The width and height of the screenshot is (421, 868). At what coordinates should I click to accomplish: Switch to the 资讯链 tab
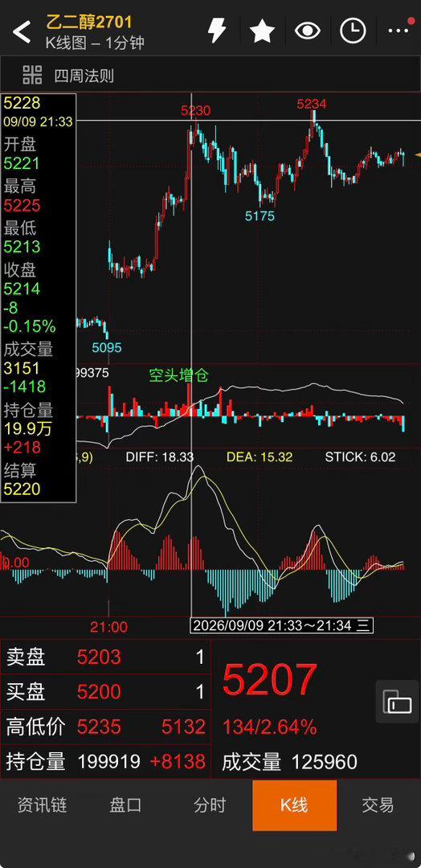[42, 805]
